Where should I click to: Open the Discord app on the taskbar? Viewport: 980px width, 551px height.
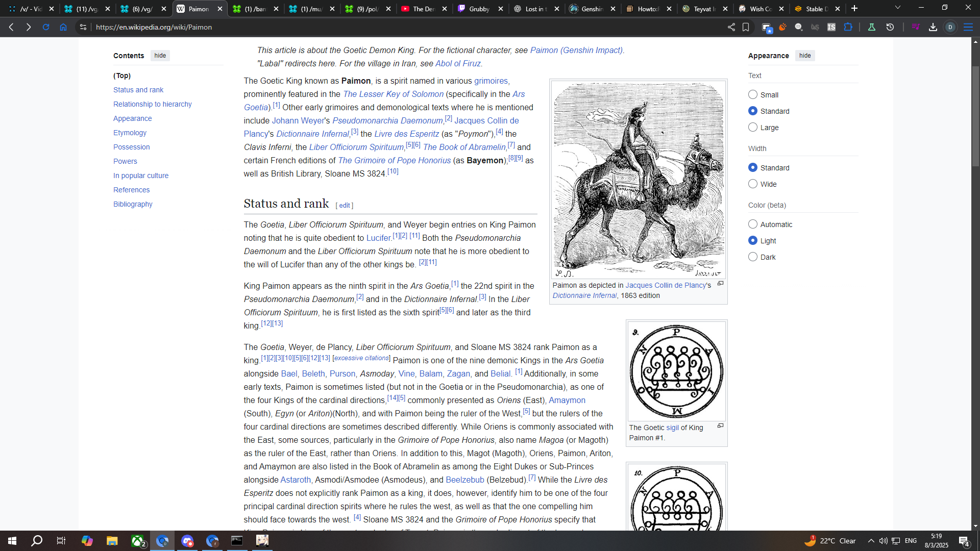(x=187, y=541)
